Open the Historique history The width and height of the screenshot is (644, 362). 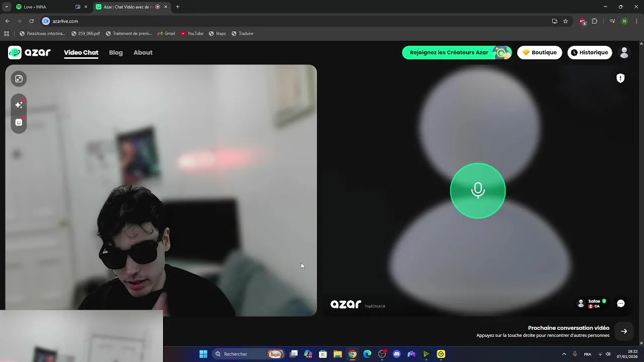pos(589,52)
